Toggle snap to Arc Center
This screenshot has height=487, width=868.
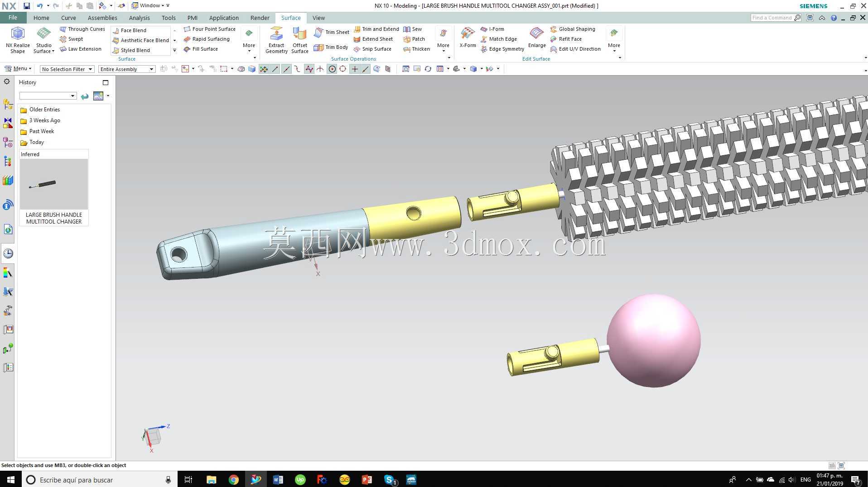(332, 69)
